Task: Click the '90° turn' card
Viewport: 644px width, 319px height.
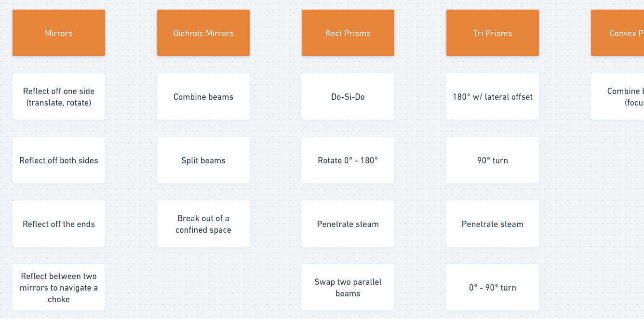Action: [493, 160]
